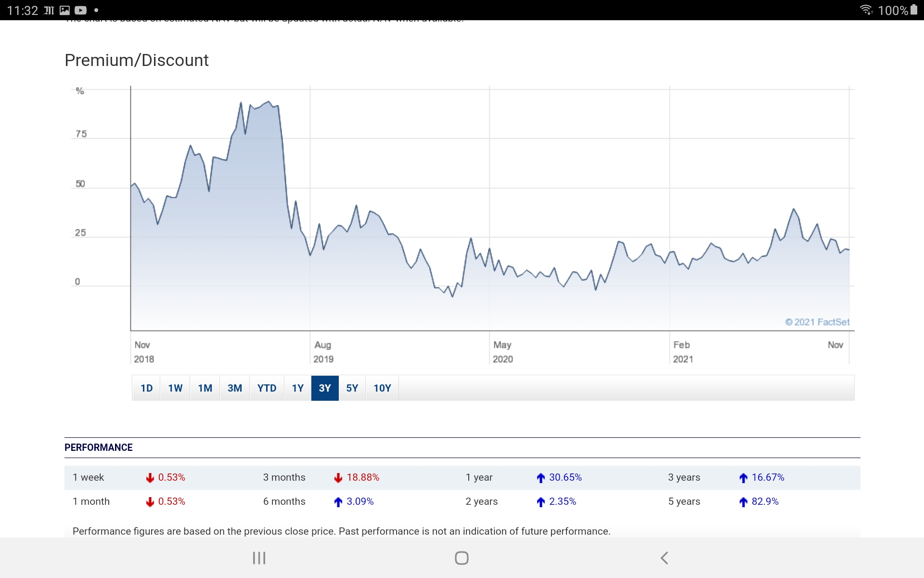Tap the 2021 FactSet copyright link
924x578 pixels.
817,322
